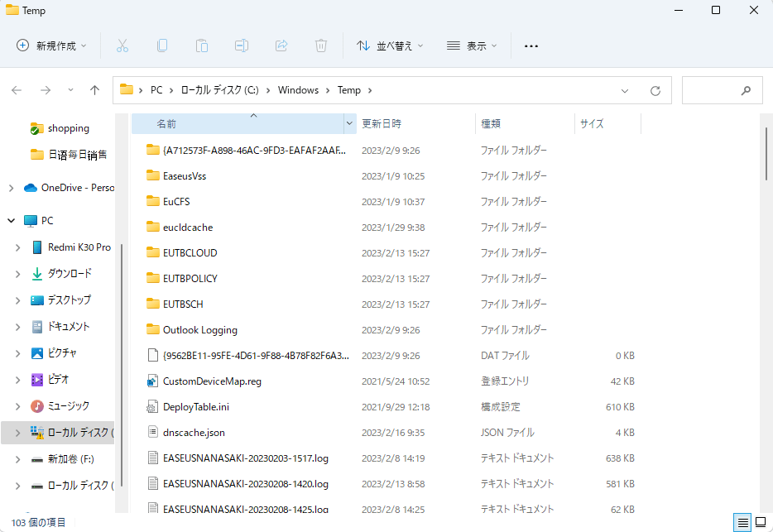The image size is (773, 532).
Task: Refresh the current folder view
Action: click(x=655, y=90)
